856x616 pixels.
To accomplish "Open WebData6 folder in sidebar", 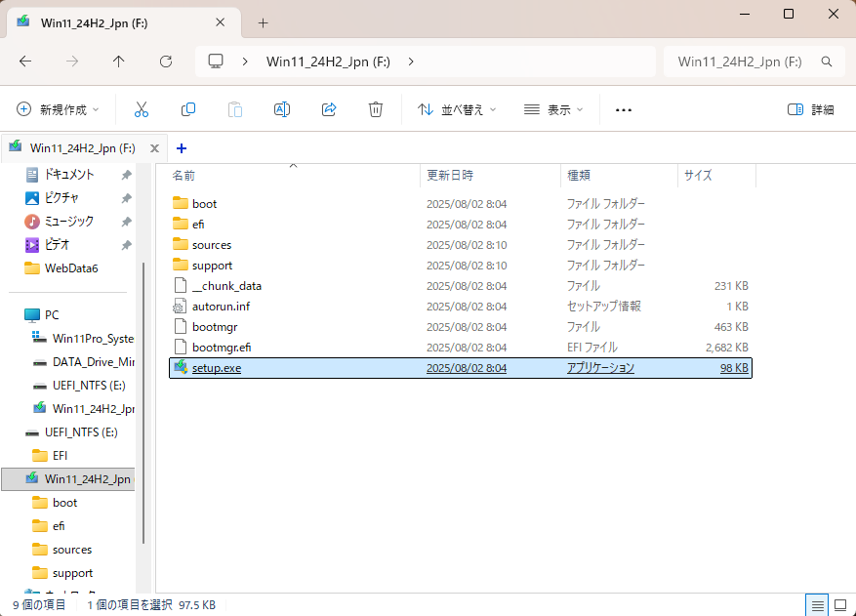I will point(71,268).
